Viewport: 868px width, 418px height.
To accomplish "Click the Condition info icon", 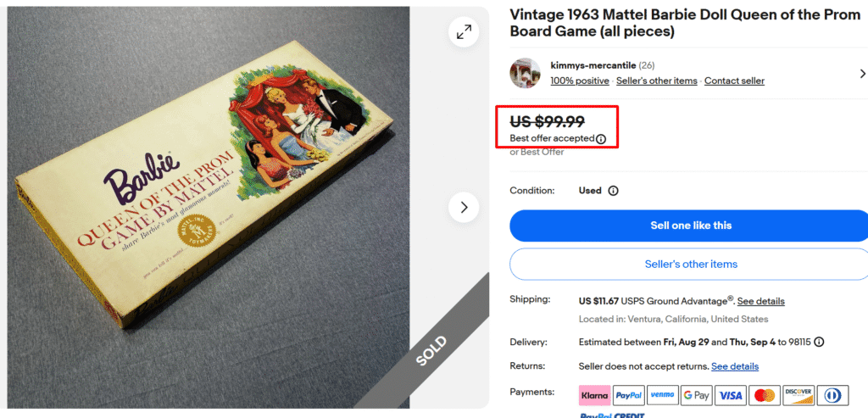I will pyautogui.click(x=613, y=191).
